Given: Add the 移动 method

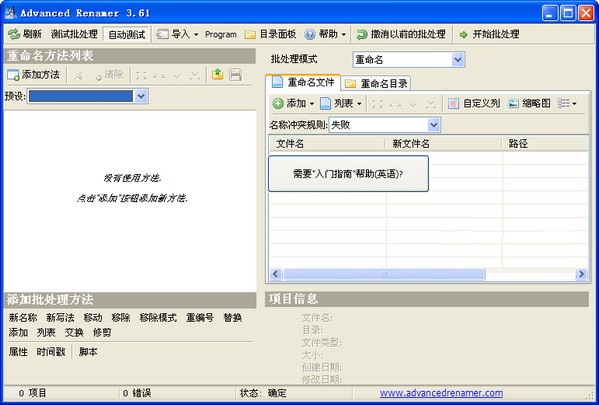Looking at the screenshot, I should click(93, 318).
